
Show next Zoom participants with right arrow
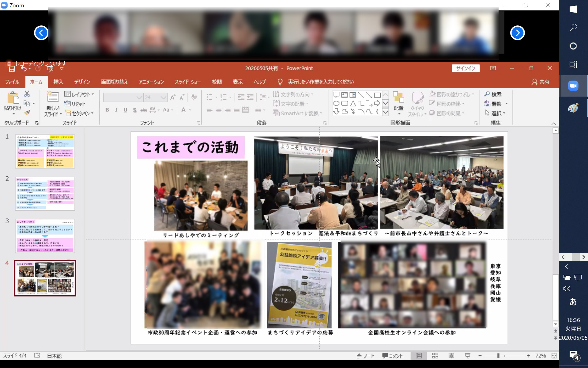(x=518, y=33)
